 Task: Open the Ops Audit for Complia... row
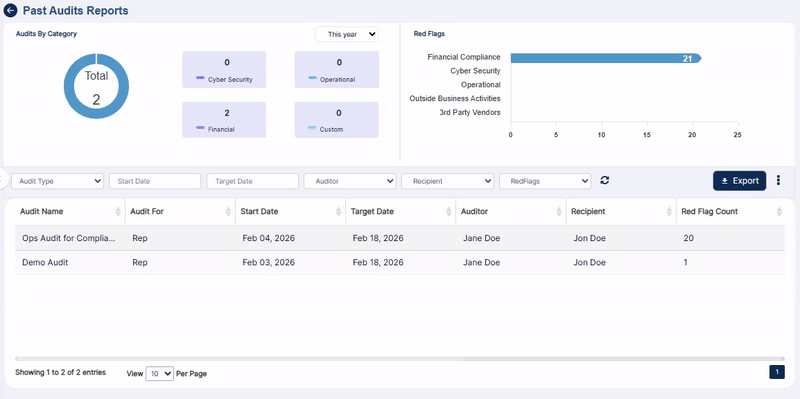(399, 238)
